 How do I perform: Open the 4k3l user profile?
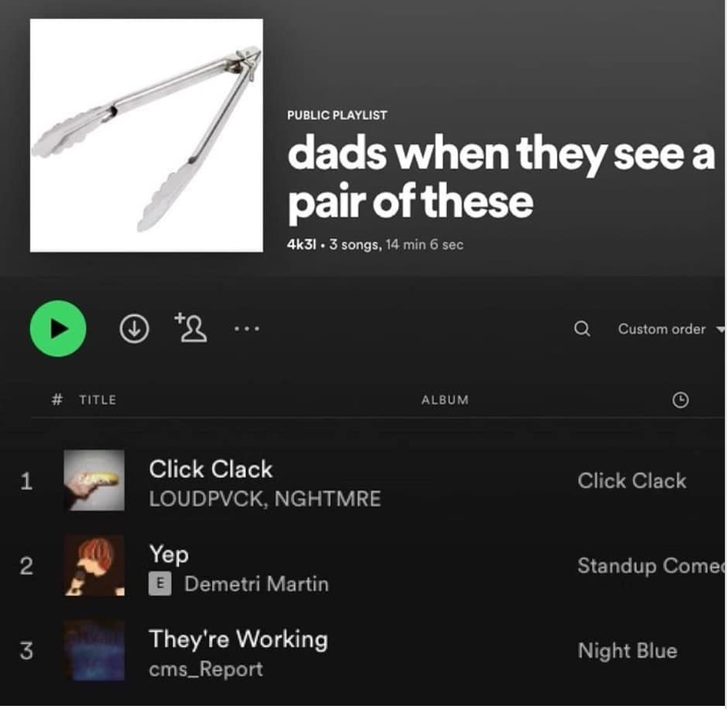(301, 245)
